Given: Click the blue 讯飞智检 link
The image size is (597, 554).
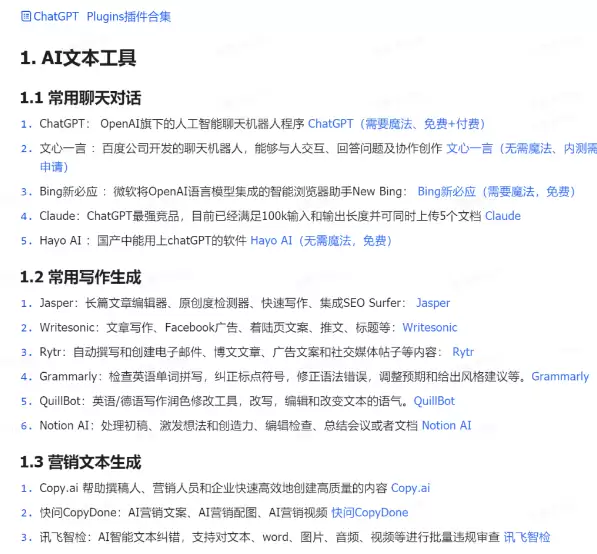Looking at the screenshot, I should tap(527, 537).
